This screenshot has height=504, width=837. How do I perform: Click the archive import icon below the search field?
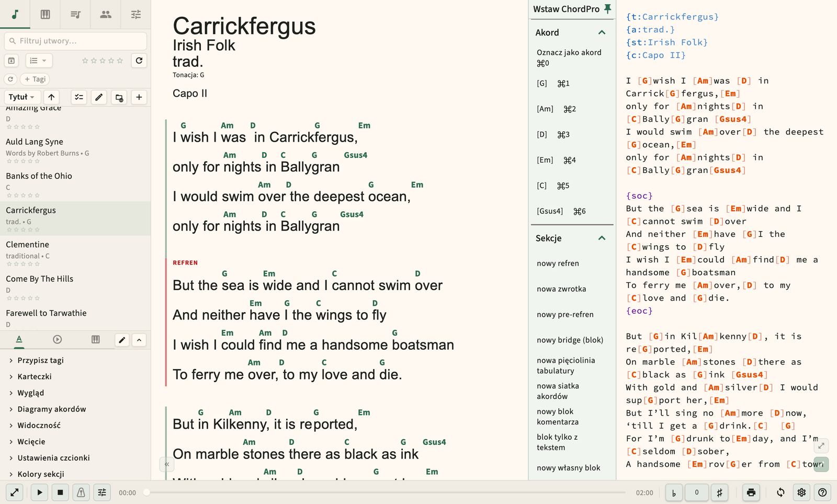[x=12, y=61]
